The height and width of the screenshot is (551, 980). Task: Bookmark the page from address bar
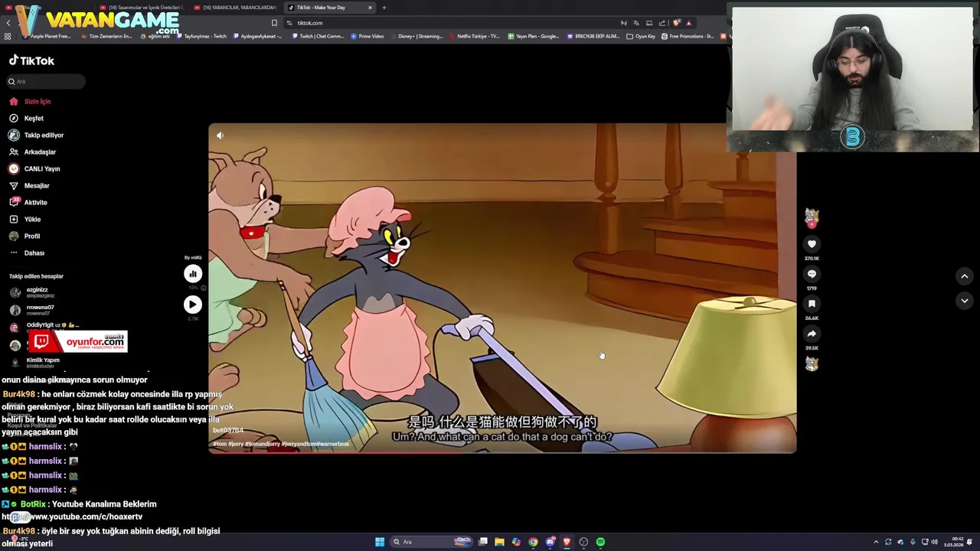point(274,23)
